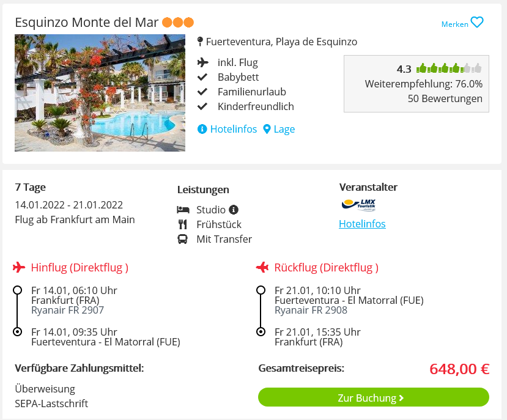The image size is (507, 420).
Task: Click the Esquinzo Monte del Mar title
Action: click(87, 22)
